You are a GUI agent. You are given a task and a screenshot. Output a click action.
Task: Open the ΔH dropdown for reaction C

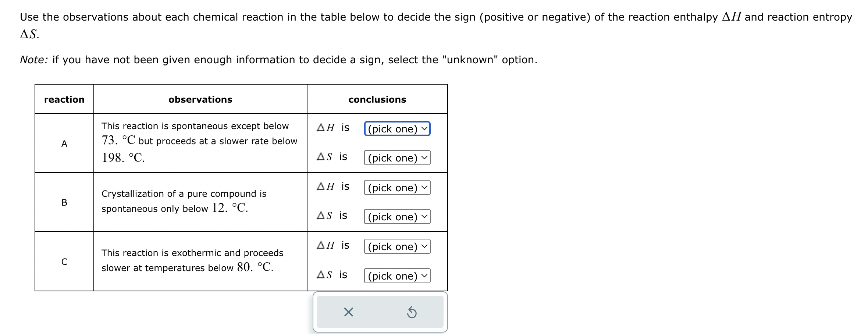(x=396, y=246)
